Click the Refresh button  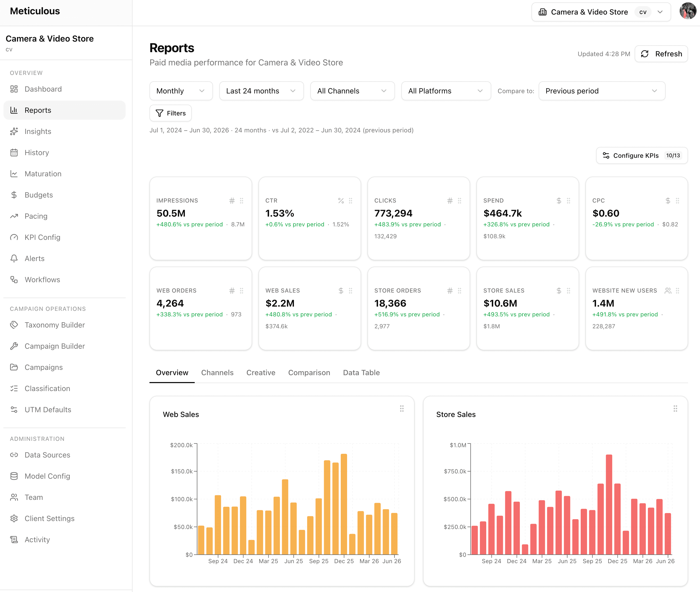tap(661, 54)
